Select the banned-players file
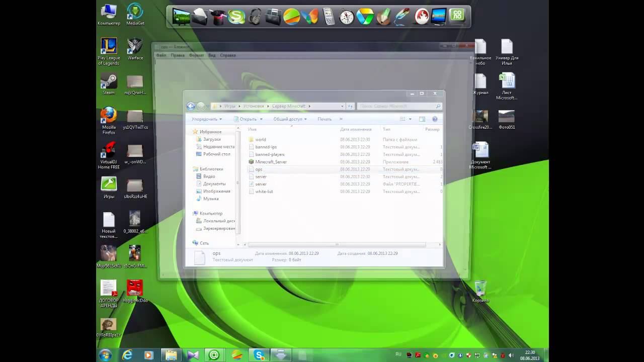644x362 pixels. [x=270, y=154]
